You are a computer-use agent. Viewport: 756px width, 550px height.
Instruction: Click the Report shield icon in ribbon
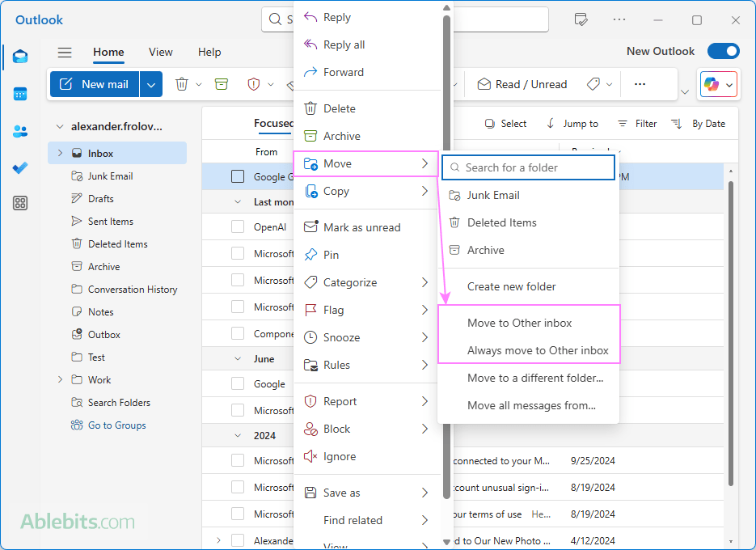(x=254, y=84)
